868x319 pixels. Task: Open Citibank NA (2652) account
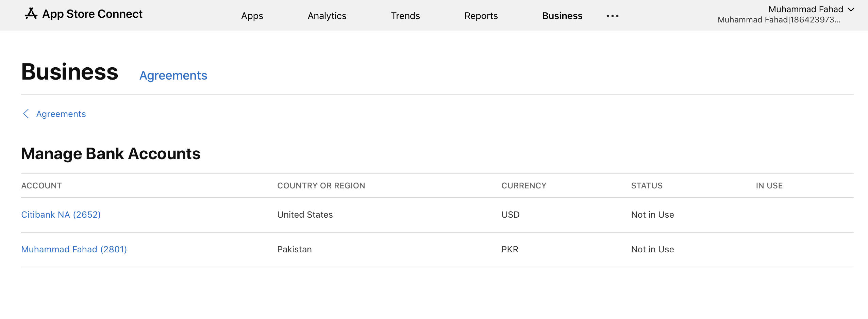click(x=61, y=215)
